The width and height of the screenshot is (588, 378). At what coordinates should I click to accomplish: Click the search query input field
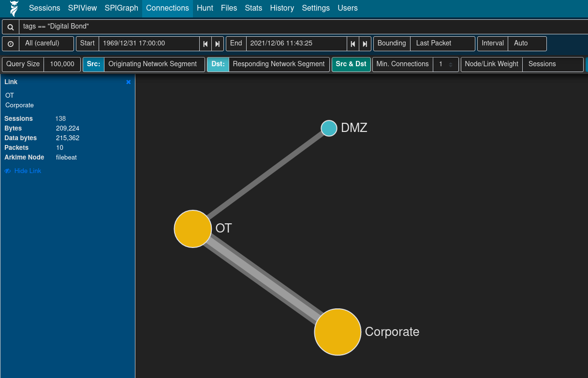(x=303, y=27)
